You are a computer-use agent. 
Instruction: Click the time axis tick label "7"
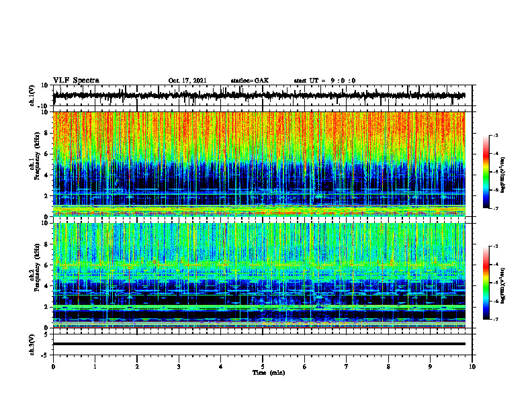347,367
